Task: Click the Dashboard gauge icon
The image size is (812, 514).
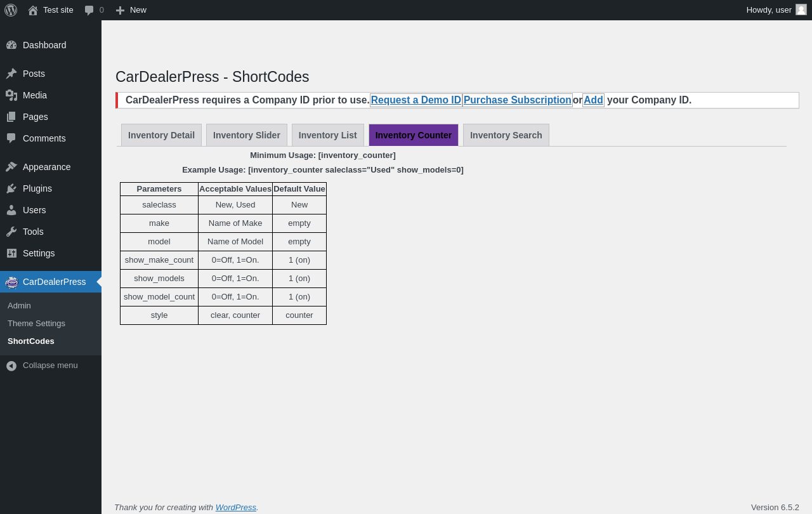Action: (11, 45)
